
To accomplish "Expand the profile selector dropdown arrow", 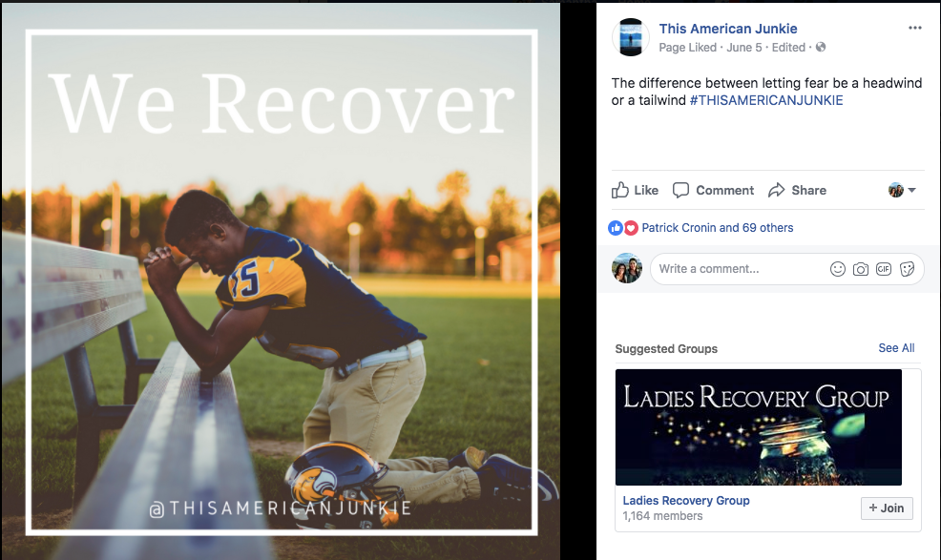I will 912,190.
